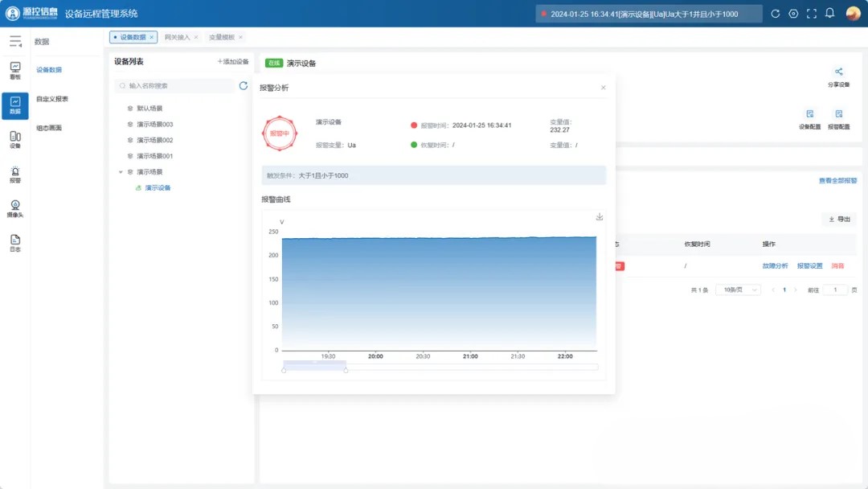Close the 报警分析 dialog

coord(604,88)
